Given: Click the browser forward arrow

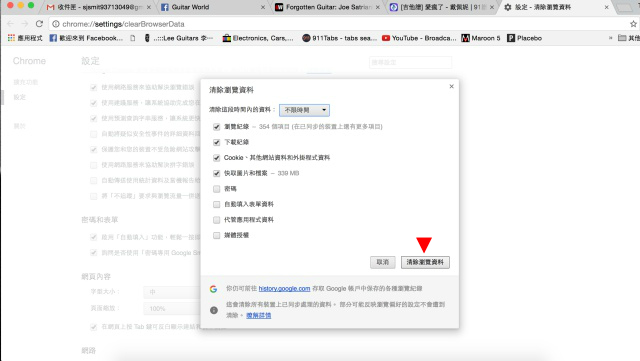Looking at the screenshot, I should 24,24.
